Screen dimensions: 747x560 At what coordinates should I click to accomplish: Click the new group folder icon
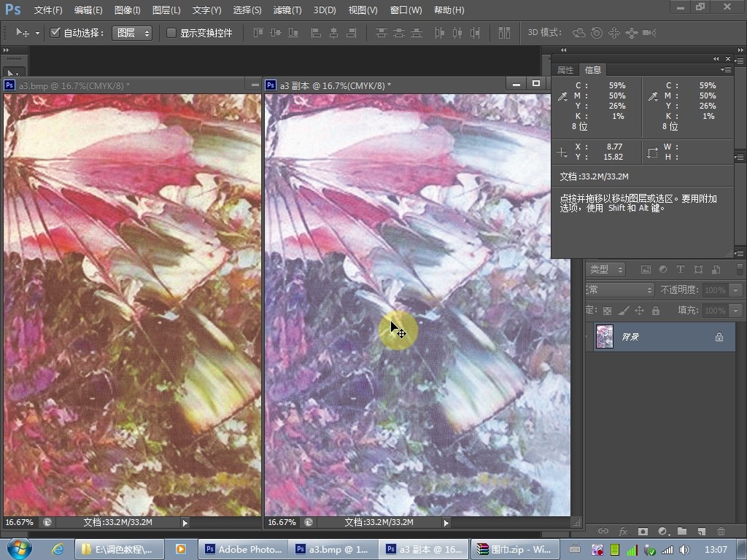point(682,532)
